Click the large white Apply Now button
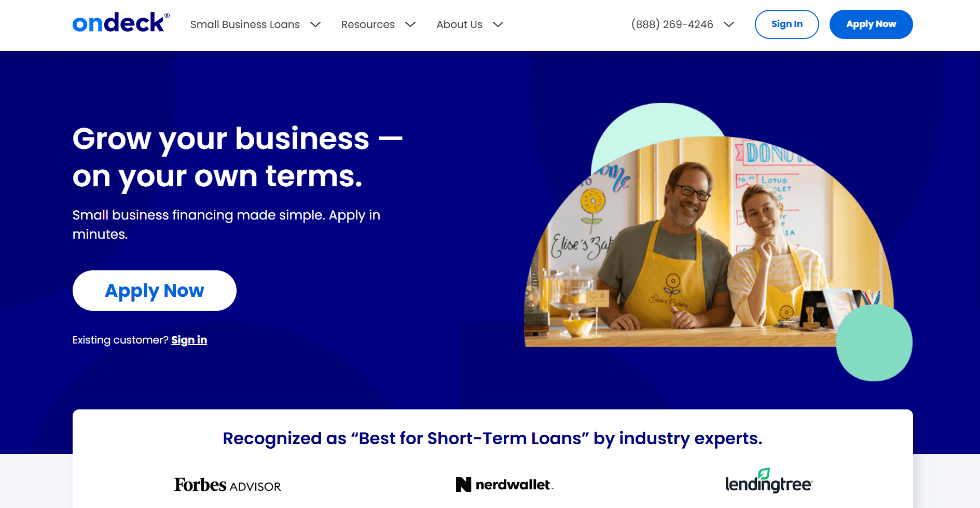This screenshot has height=508, width=980. (x=154, y=291)
